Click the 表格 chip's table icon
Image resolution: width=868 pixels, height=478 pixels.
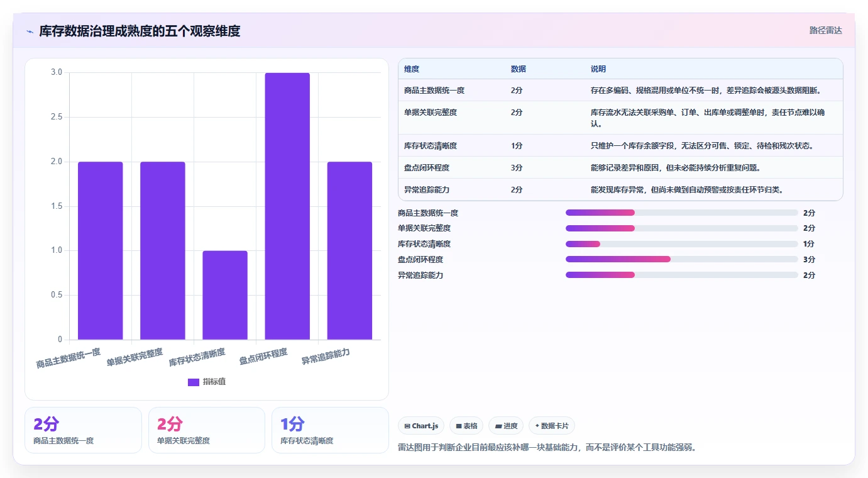[x=459, y=426]
